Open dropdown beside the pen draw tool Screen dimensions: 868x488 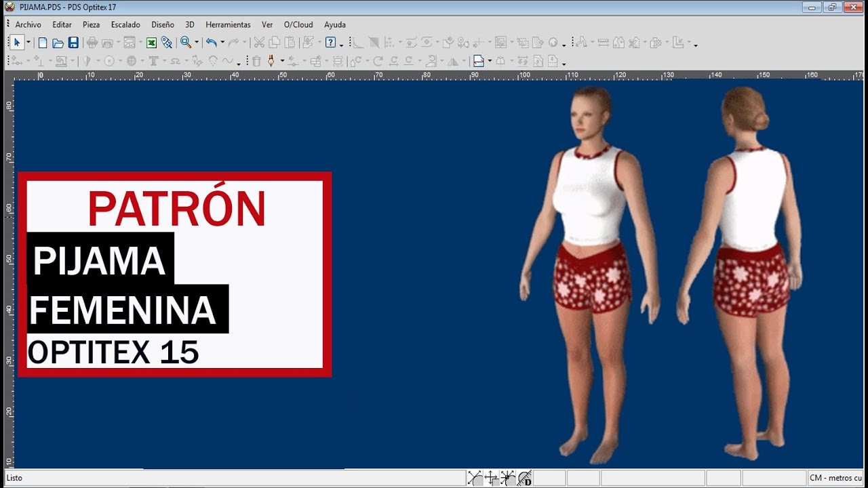[x=282, y=61]
